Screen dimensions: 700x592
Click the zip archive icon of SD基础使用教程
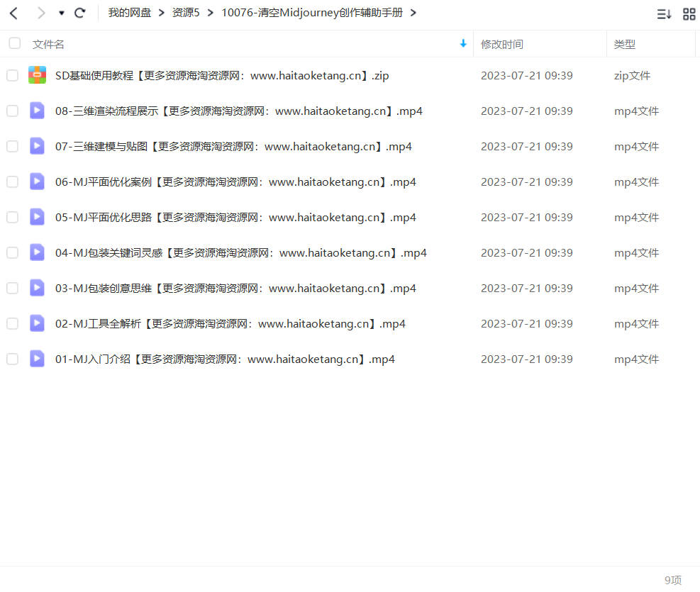pyautogui.click(x=37, y=75)
